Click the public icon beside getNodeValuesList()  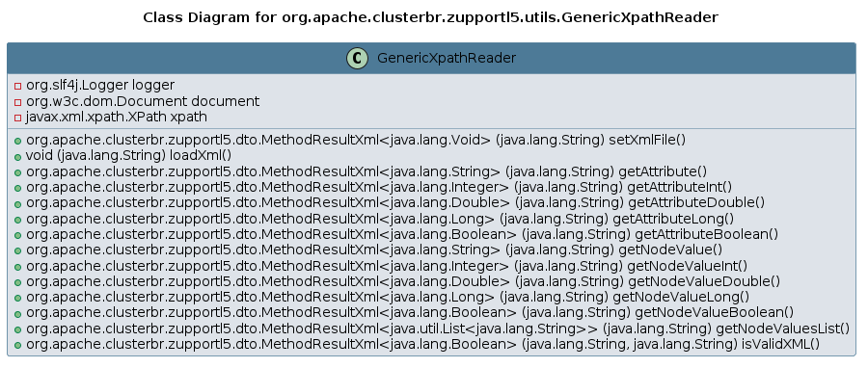(x=17, y=330)
